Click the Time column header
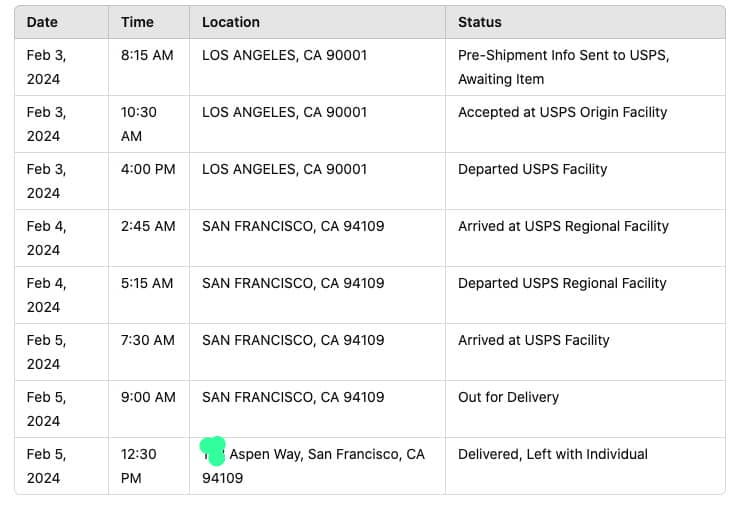This screenshot has width=739, height=505. click(137, 22)
